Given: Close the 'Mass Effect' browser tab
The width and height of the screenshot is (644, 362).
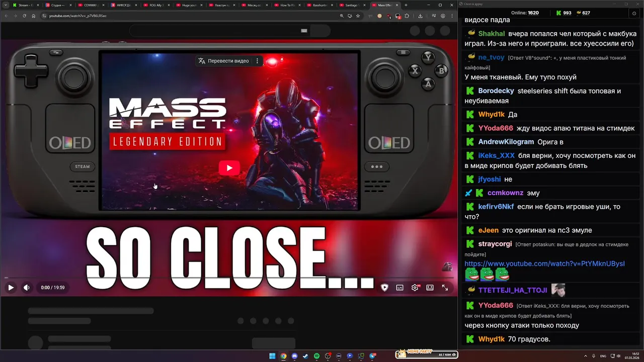Looking at the screenshot, I should pos(396,5).
